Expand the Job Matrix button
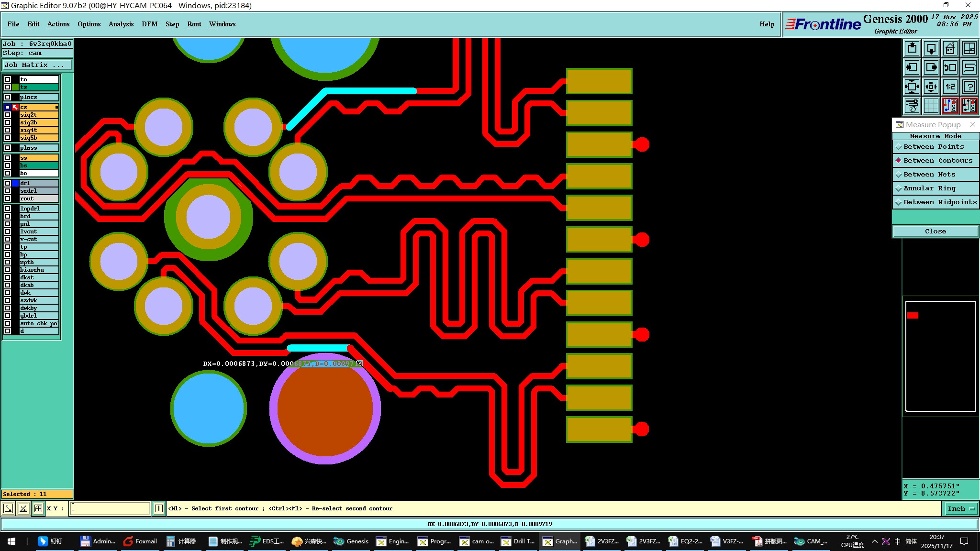 pyautogui.click(x=37, y=65)
